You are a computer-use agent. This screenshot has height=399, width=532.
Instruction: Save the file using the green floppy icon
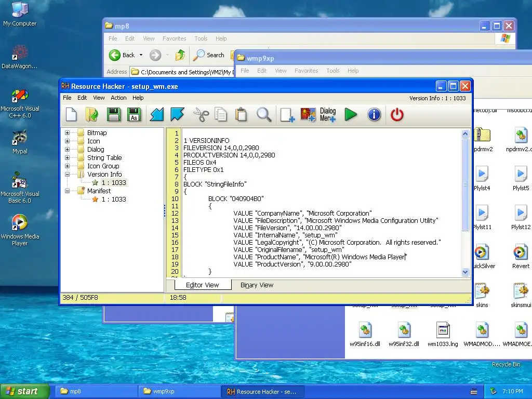pyautogui.click(x=114, y=114)
